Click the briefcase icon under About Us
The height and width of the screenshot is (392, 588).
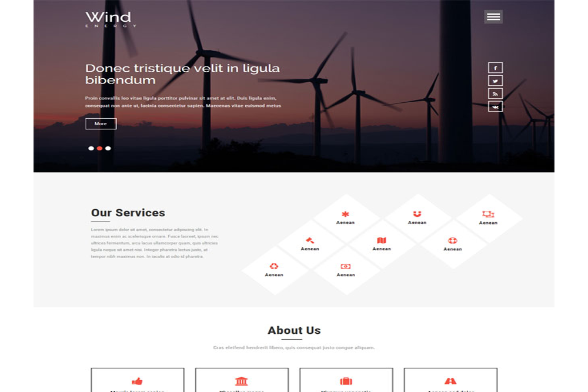tap(346, 381)
